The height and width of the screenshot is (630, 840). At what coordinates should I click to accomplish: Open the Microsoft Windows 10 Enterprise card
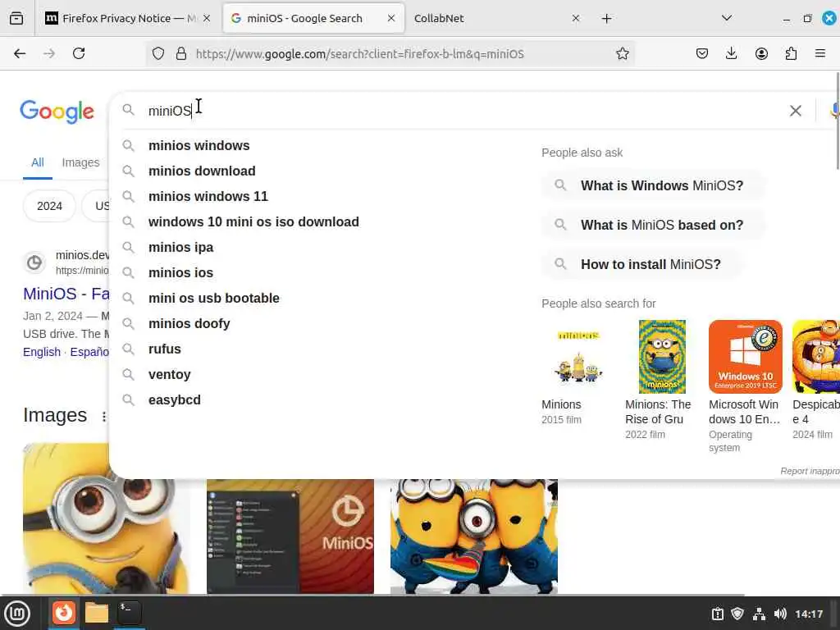pyautogui.click(x=745, y=386)
